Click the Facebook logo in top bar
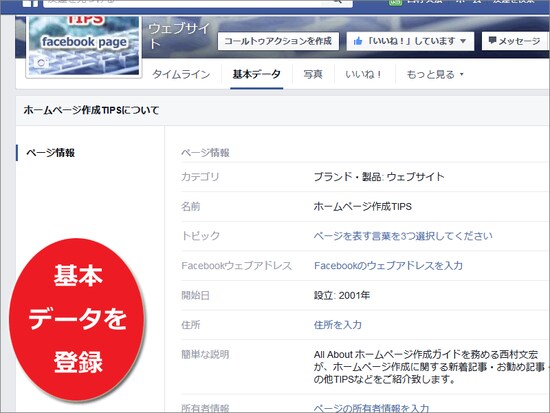The height and width of the screenshot is (413, 550). (x=30, y=3)
